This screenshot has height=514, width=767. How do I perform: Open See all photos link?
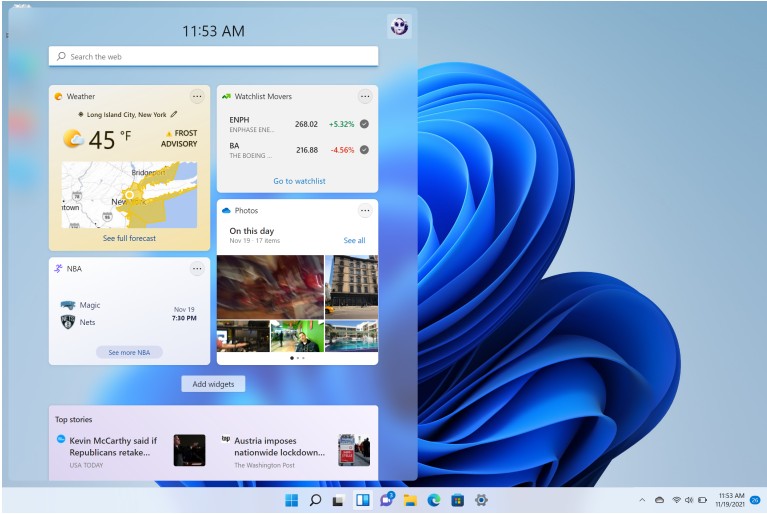(354, 240)
